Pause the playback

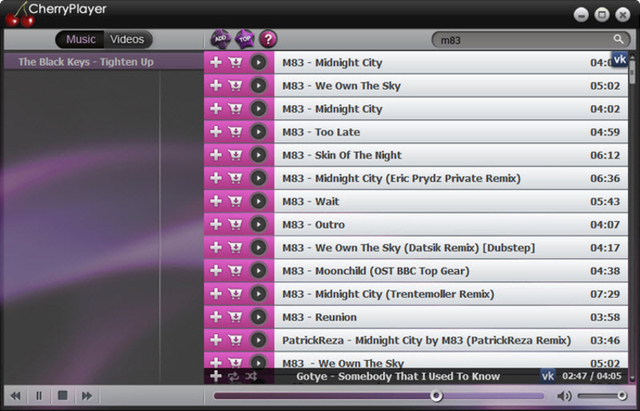[39, 395]
